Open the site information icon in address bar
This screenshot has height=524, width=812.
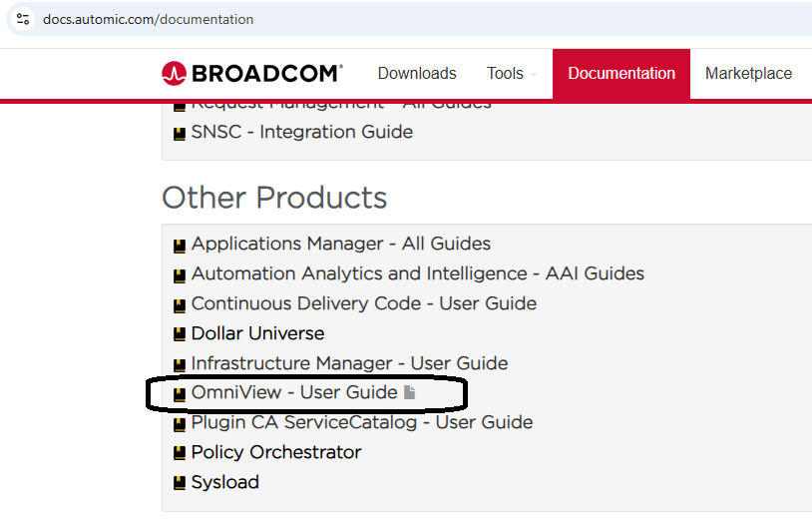pos(23,19)
